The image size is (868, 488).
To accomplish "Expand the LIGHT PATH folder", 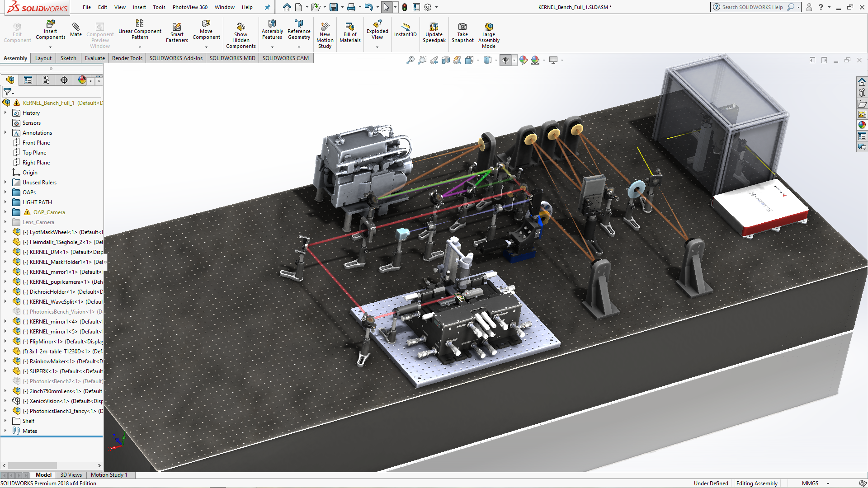I will (x=5, y=202).
